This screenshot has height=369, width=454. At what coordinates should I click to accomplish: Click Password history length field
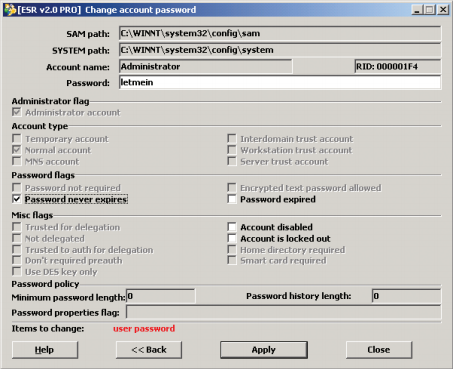point(406,296)
